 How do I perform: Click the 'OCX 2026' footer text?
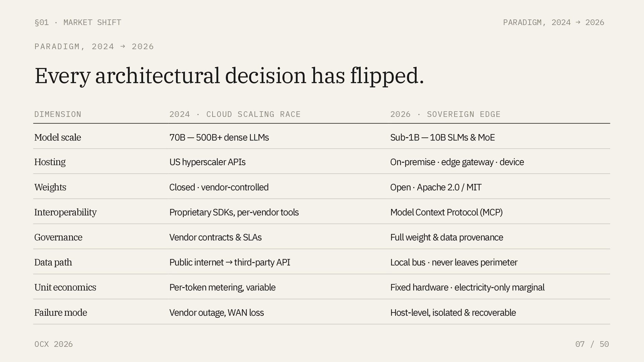tap(54, 344)
